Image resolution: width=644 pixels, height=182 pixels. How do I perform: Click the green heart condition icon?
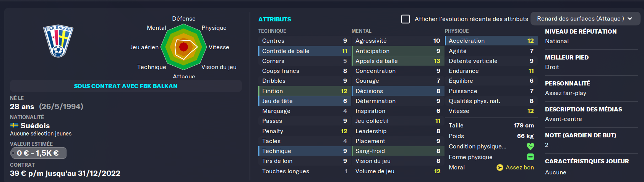(x=530, y=147)
